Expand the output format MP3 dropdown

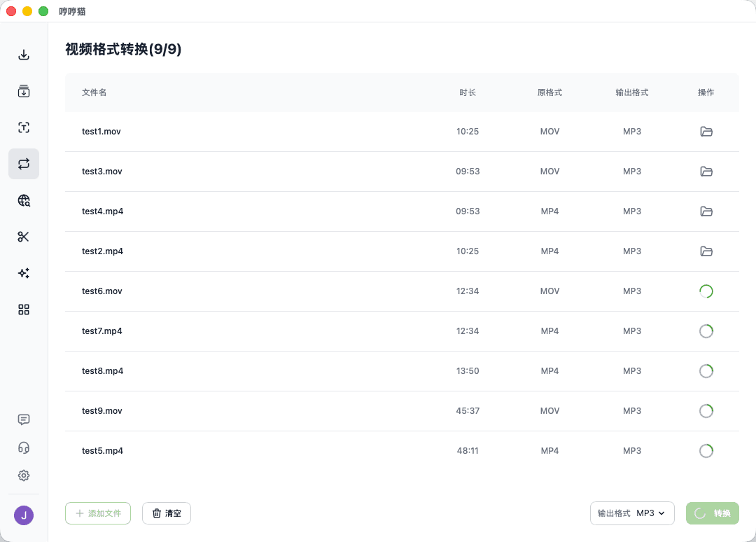[632, 513]
